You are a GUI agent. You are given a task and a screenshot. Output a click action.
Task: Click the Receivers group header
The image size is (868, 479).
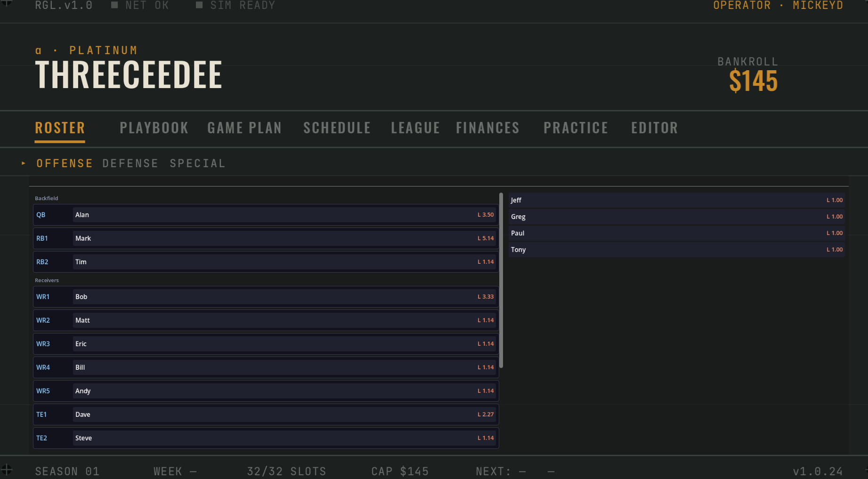click(47, 280)
